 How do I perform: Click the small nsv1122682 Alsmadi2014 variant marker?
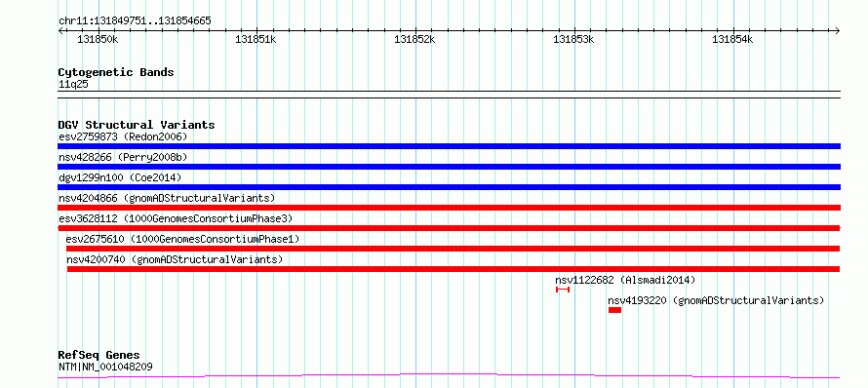click(563, 290)
